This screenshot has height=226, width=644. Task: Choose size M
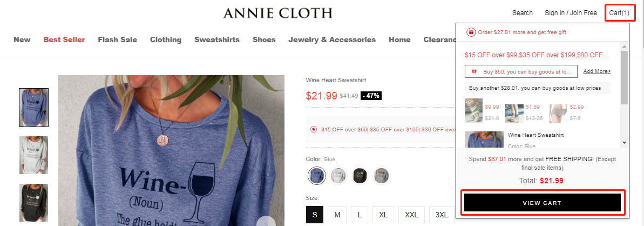click(337, 215)
